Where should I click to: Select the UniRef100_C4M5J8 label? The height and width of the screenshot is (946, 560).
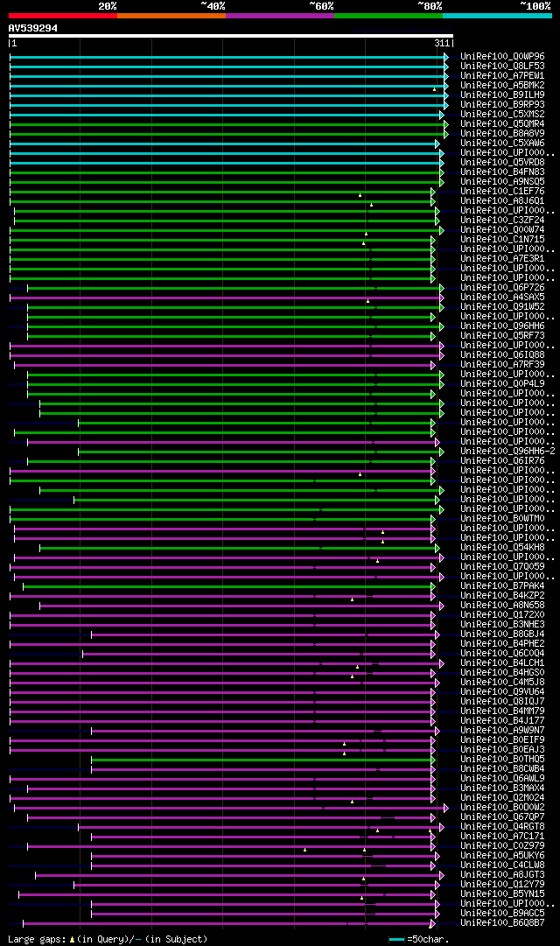click(x=502, y=683)
